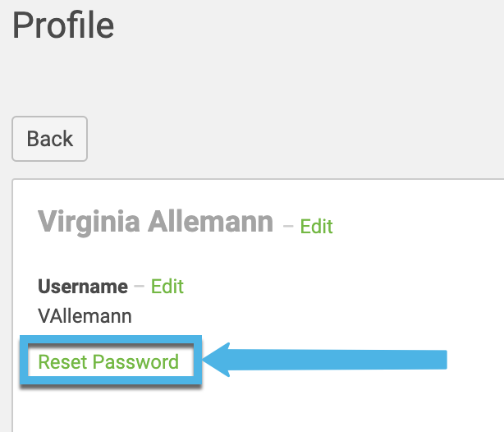This screenshot has height=432, width=504.
Task: Click the dash before the name Edit link
Action: coord(287,225)
